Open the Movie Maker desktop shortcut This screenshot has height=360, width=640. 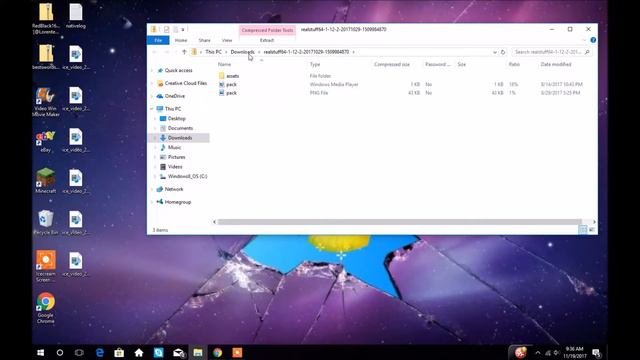[x=45, y=102]
